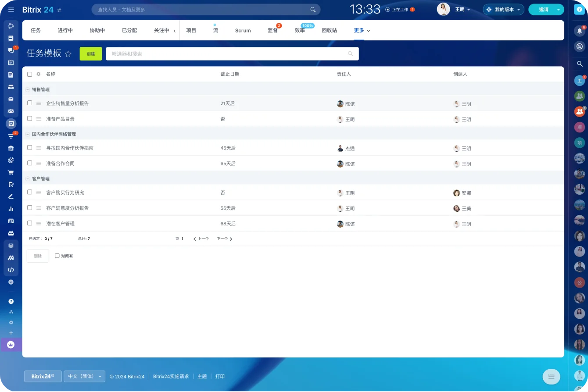Open the 回收站 tab
The height and width of the screenshot is (392, 588).
(x=329, y=31)
